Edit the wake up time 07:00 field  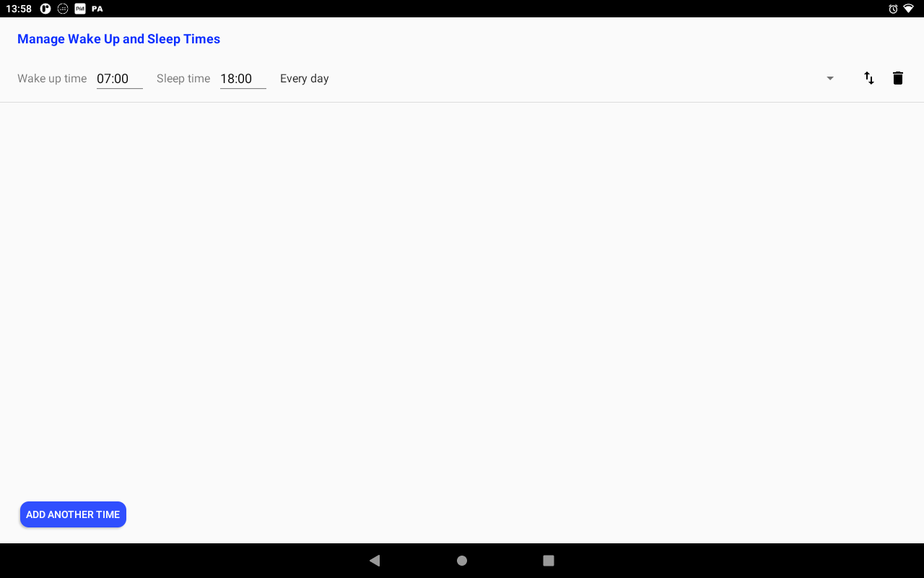pos(119,79)
